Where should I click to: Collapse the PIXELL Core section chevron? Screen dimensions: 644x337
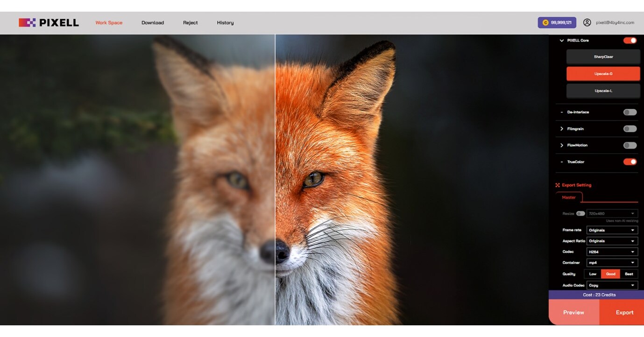[x=561, y=41]
